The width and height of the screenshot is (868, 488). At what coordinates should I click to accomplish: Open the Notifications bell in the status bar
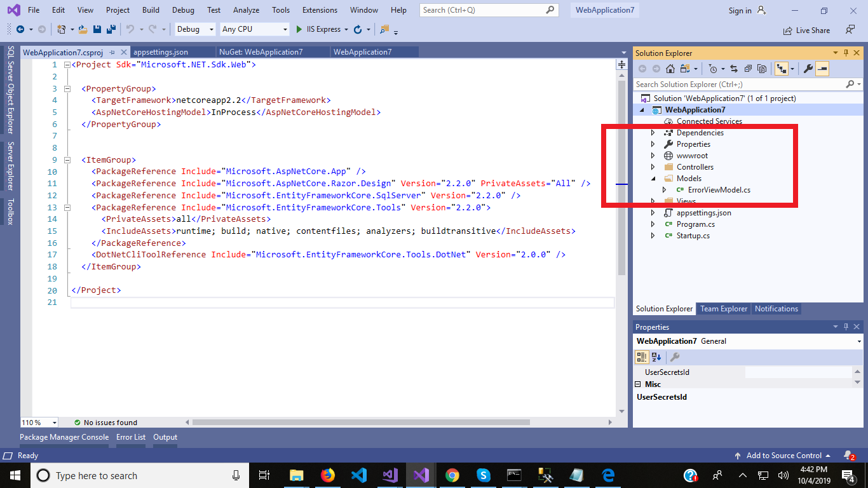tap(849, 456)
